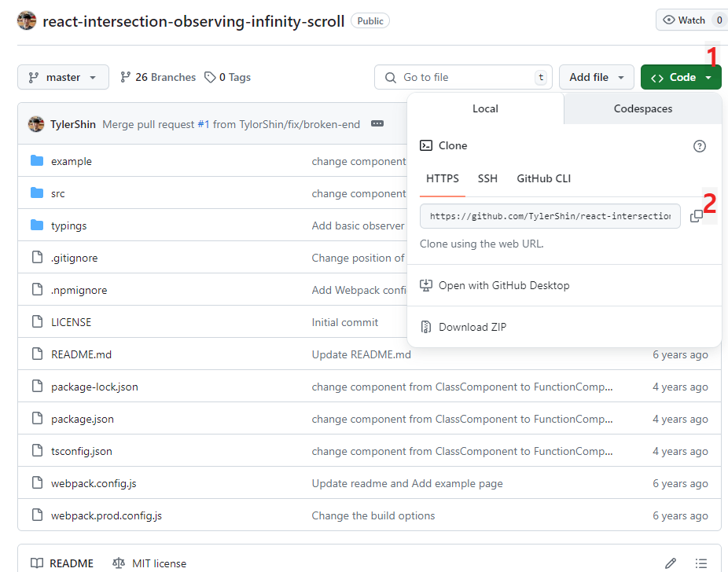Switch to the Codespaces tab
Screen dimensions: 728x572
point(642,108)
